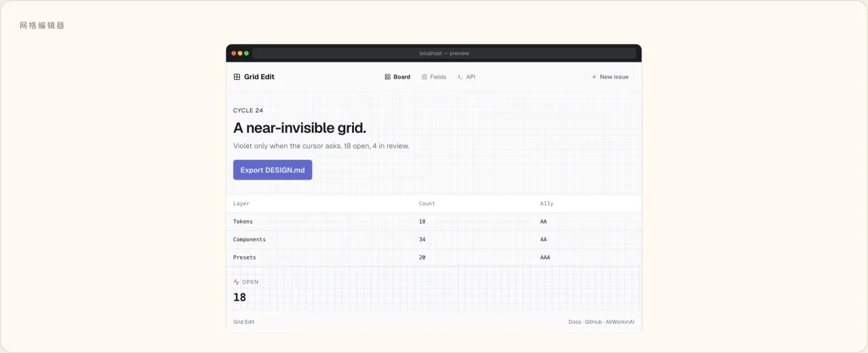
Task: Click the red close window dot
Action: coord(234,53)
